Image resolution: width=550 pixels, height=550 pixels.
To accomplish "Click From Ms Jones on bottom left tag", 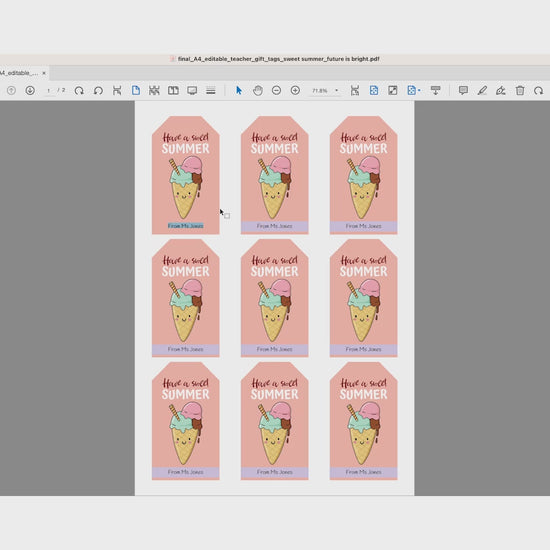I will pos(186,472).
